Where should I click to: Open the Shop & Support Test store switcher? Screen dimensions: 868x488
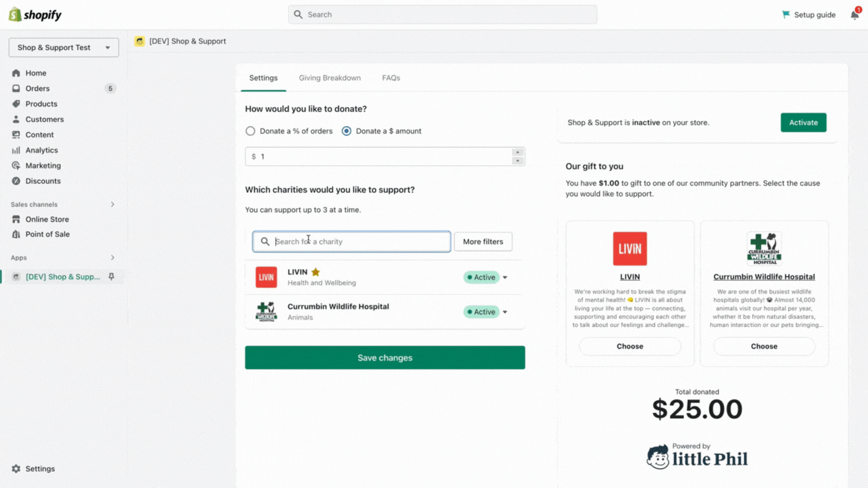click(x=63, y=48)
